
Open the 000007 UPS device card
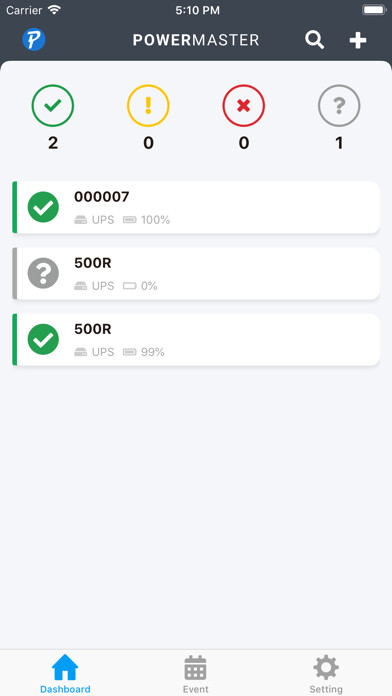tap(196, 207)
